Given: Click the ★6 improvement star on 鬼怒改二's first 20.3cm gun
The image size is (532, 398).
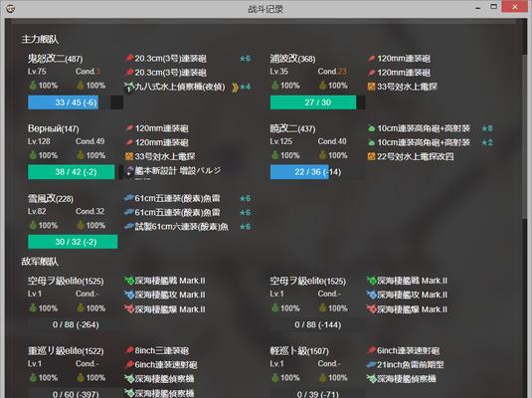Looking at the screenshot, I should 245,59.
